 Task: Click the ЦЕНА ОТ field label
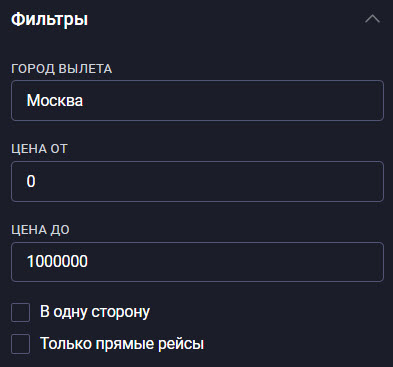coord(39,149)
